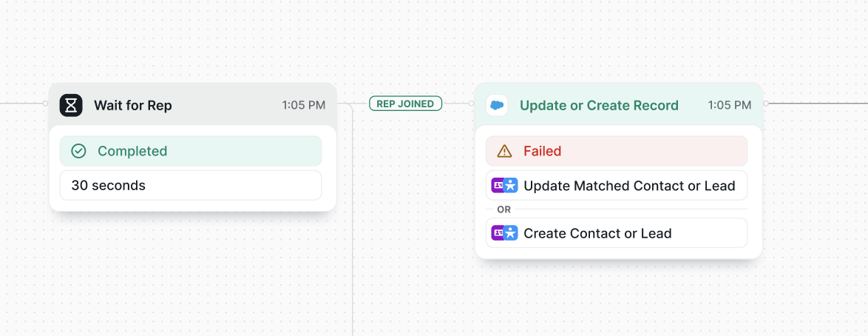The image size is (868, 336).
Task: Click the warning triangle icon beside Failed
Action: [505, 151]
